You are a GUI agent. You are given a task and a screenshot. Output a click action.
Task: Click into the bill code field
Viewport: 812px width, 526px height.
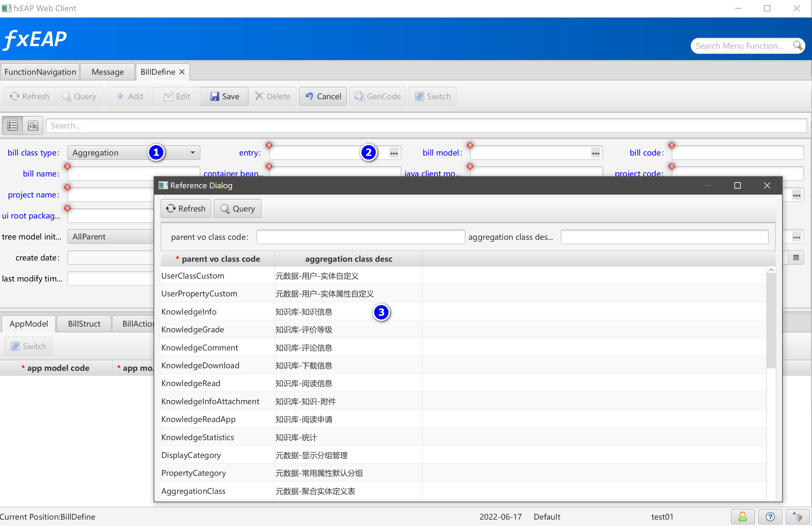point(738,153)
